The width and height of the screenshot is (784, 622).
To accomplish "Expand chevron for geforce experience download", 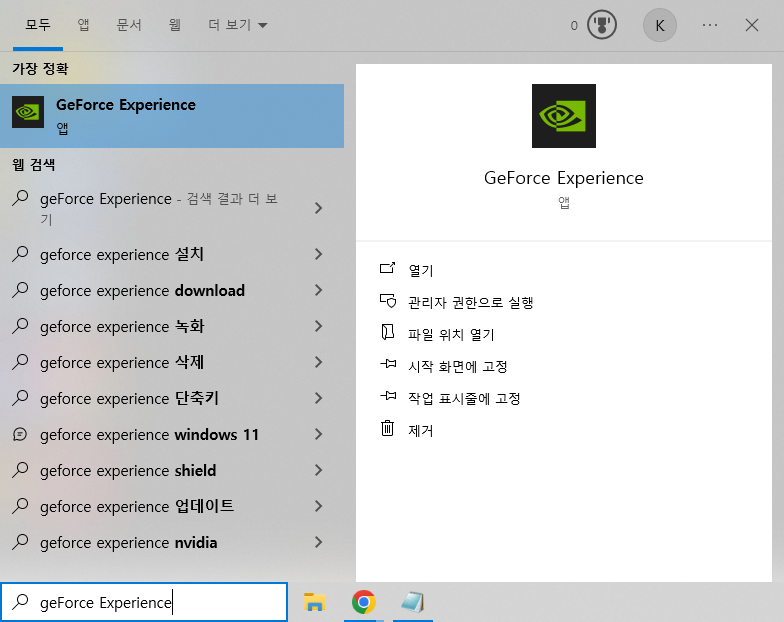I will [x=318, y=290].
